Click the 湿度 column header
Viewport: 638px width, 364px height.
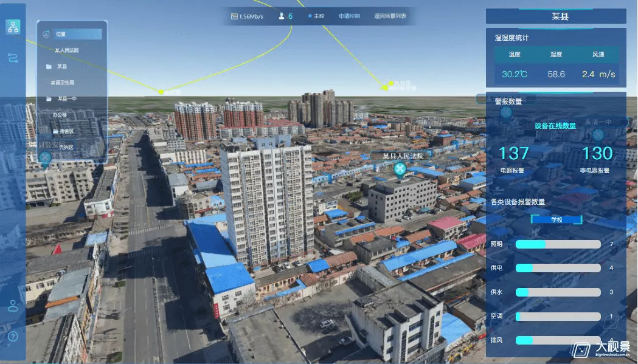tap(557, 54)
